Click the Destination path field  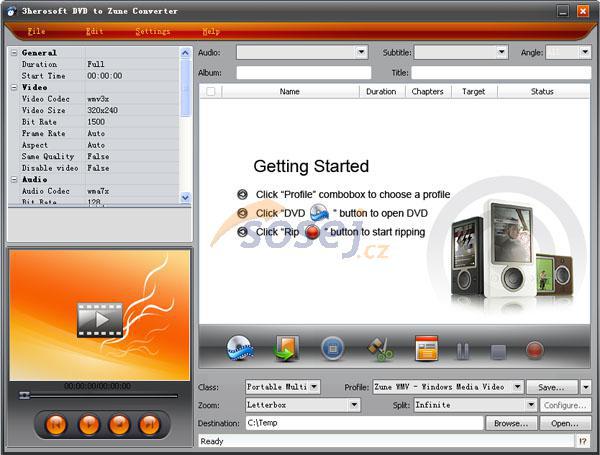click(364, 423)
